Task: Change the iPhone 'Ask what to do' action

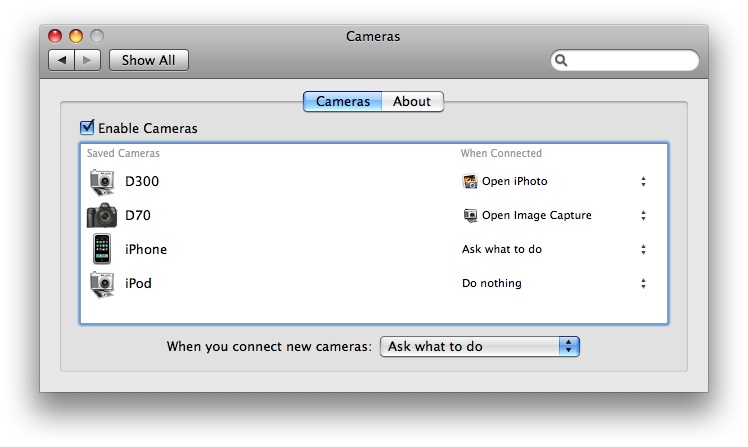Action: coord(555,249)
